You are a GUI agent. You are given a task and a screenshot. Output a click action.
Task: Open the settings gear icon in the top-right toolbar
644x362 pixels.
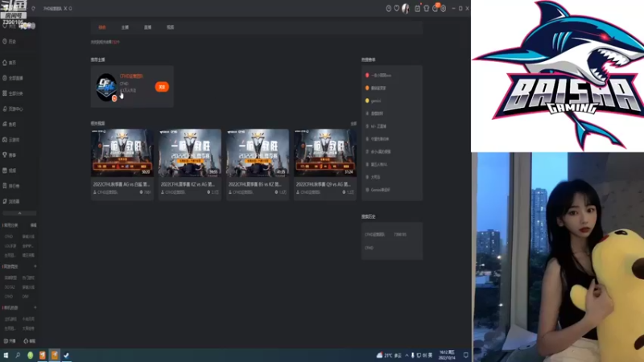tap(444, 8)
